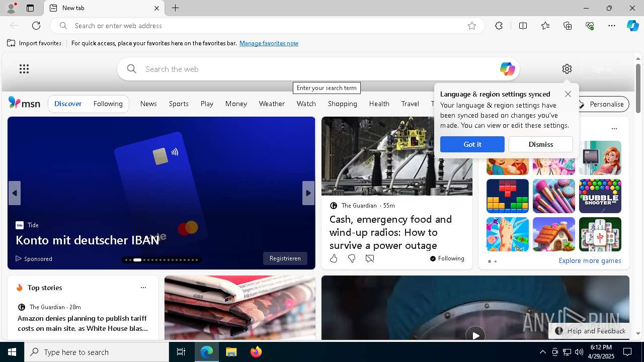Open Help and Feedback button
The image size is (644, 362).
590,331
